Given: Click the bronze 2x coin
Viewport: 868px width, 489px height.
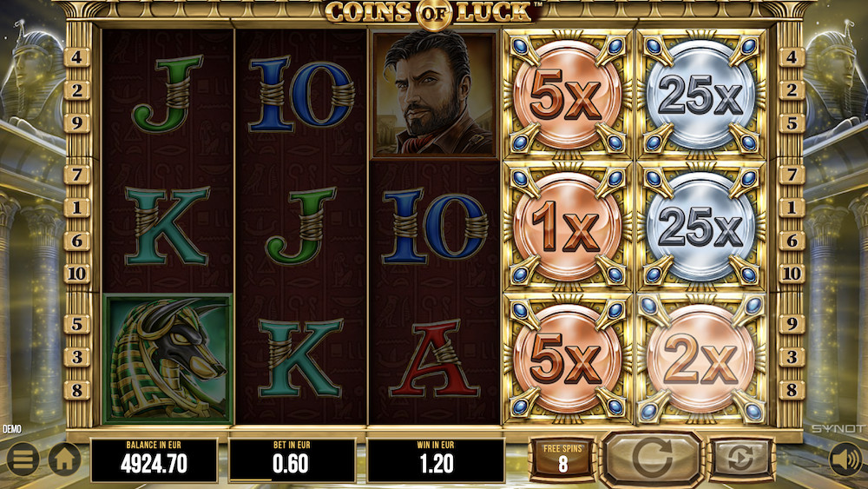Looking at the screenshot, I should [x=700, y=359].
